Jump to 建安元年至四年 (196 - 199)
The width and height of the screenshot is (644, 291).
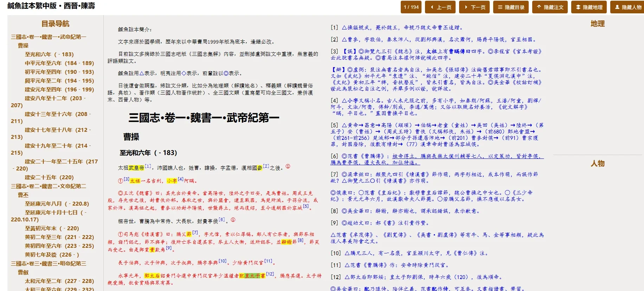(59, 90)
